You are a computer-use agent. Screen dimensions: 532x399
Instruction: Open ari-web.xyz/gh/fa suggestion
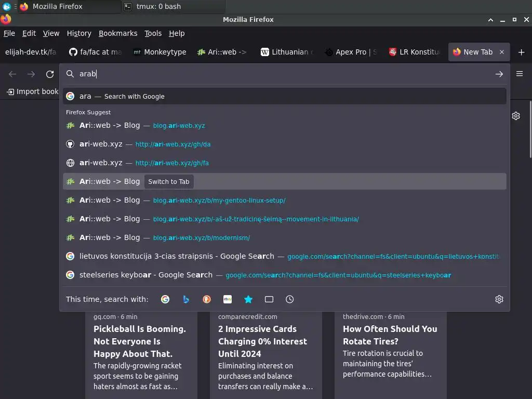284,163
